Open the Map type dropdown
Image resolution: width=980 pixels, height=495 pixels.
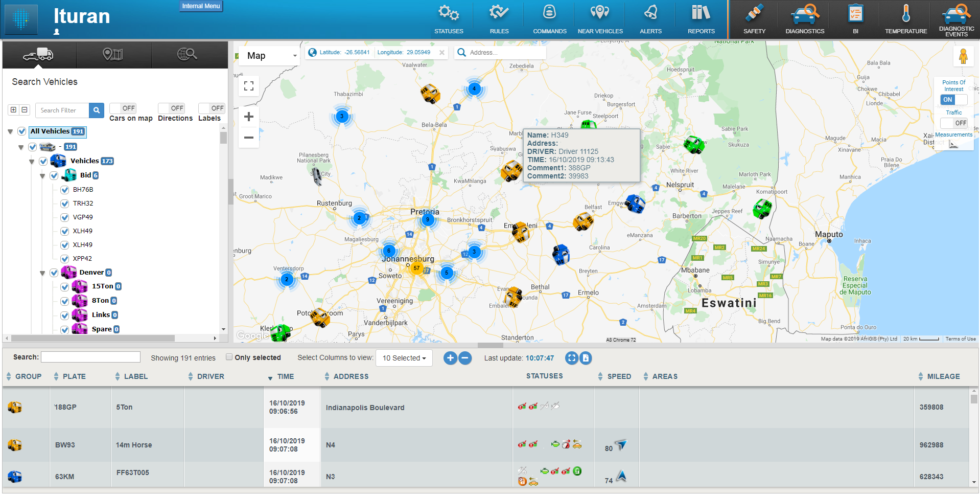click(x=268, y=55)
